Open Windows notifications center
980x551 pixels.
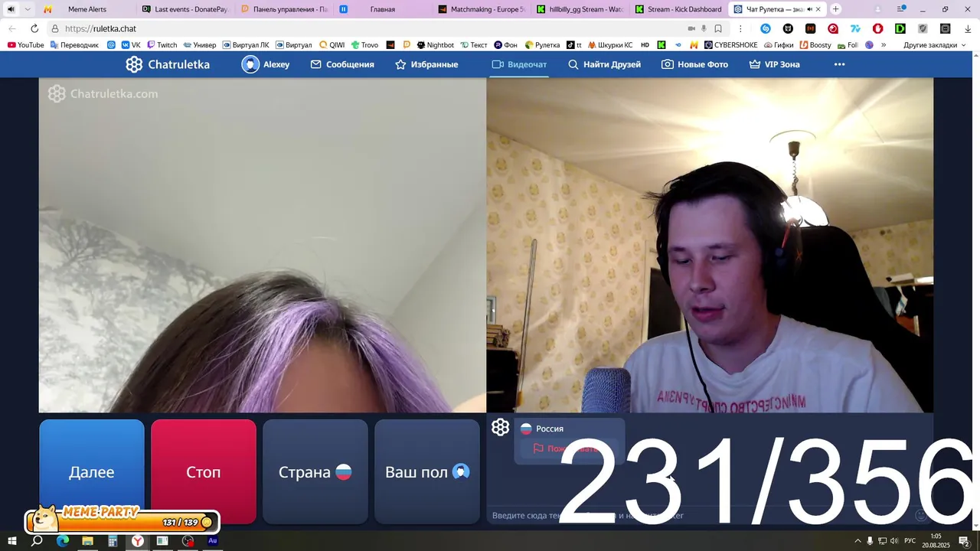[965, 541]
